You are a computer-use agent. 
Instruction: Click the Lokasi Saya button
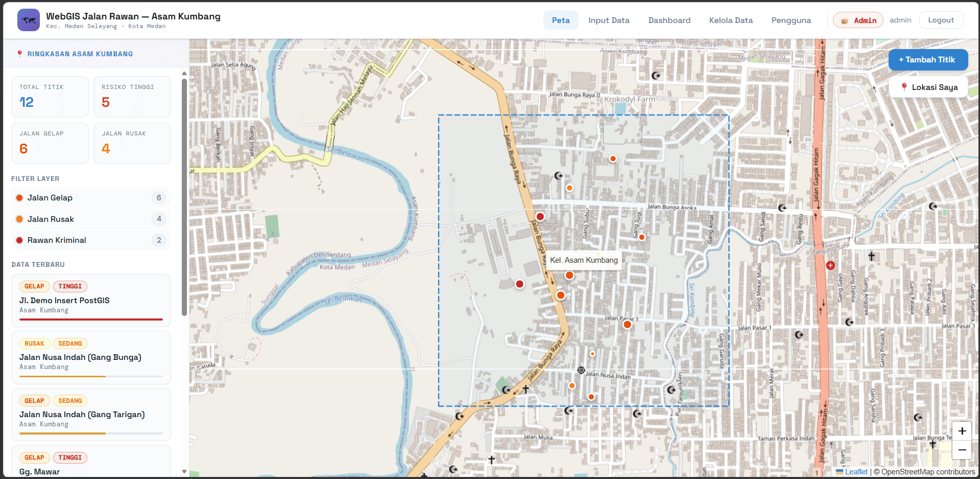[x=929, y=87]
